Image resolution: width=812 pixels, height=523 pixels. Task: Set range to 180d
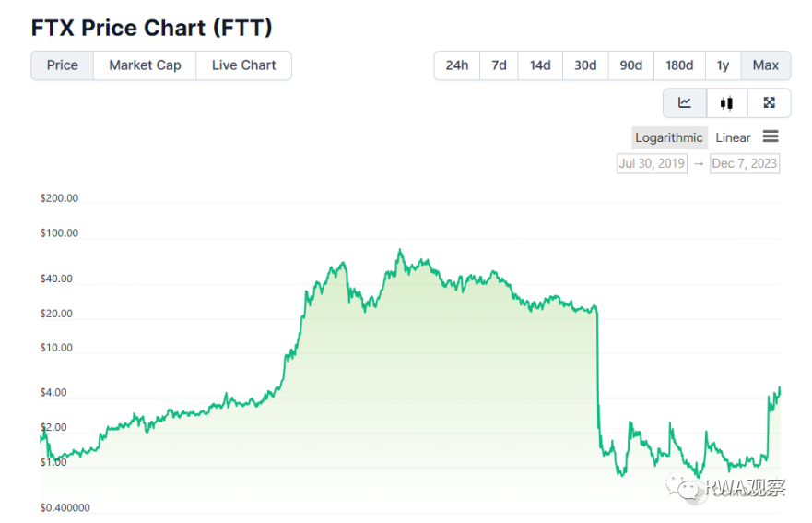point(679,65)
